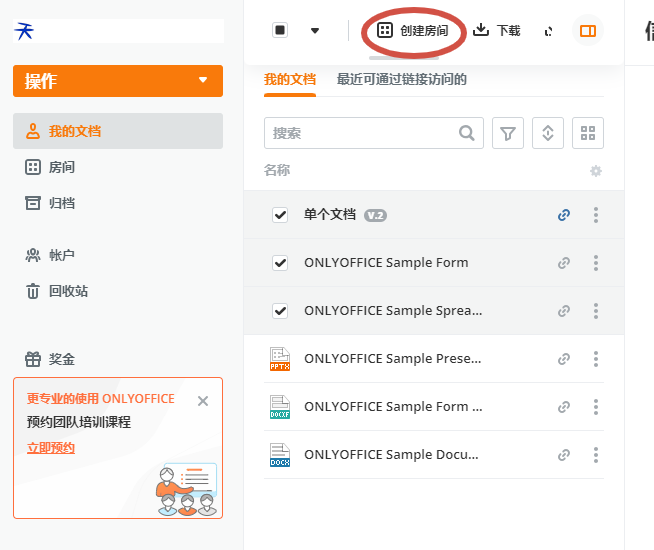This screenshot has width=654, height=550.
Task: Click the PPTX file icon
Action: (x=280, y=359)
